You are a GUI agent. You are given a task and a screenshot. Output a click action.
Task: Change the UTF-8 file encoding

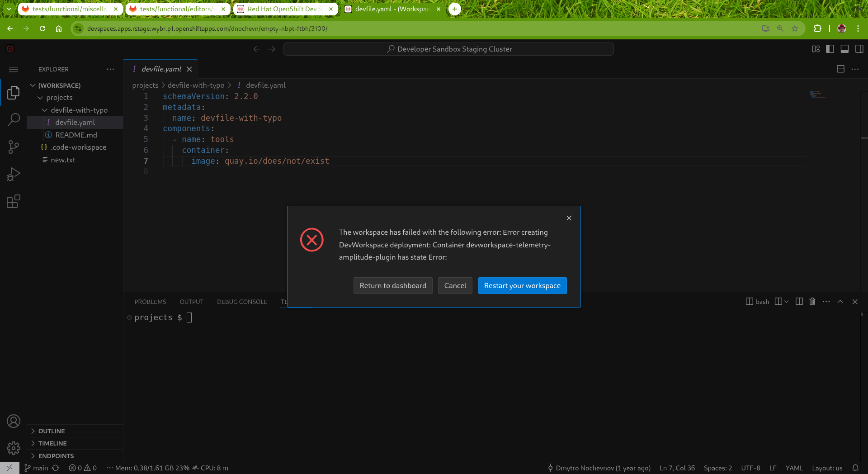750,468
